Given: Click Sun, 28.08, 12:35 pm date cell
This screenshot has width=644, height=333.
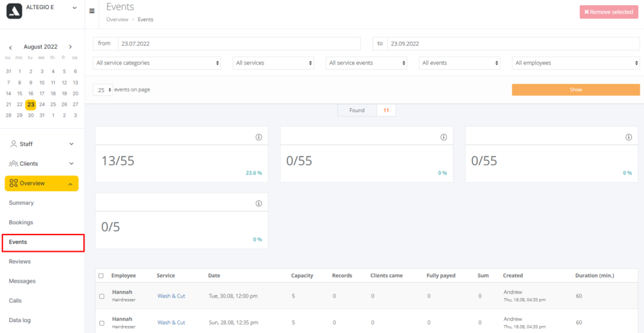Looking at the screenshot, I should point(233,323).
